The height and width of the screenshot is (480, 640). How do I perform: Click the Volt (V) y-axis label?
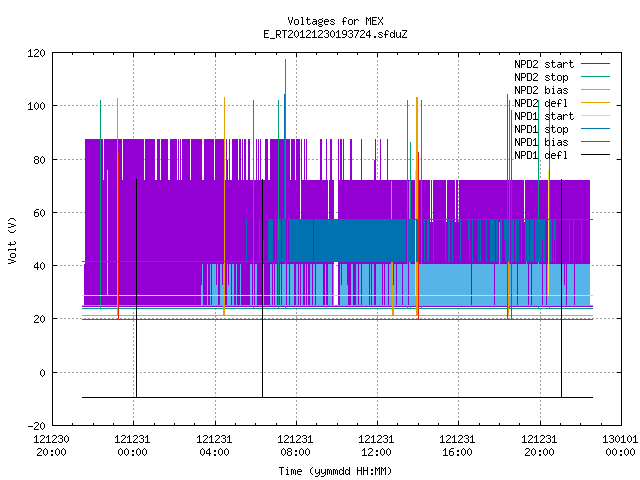point(12,240)
